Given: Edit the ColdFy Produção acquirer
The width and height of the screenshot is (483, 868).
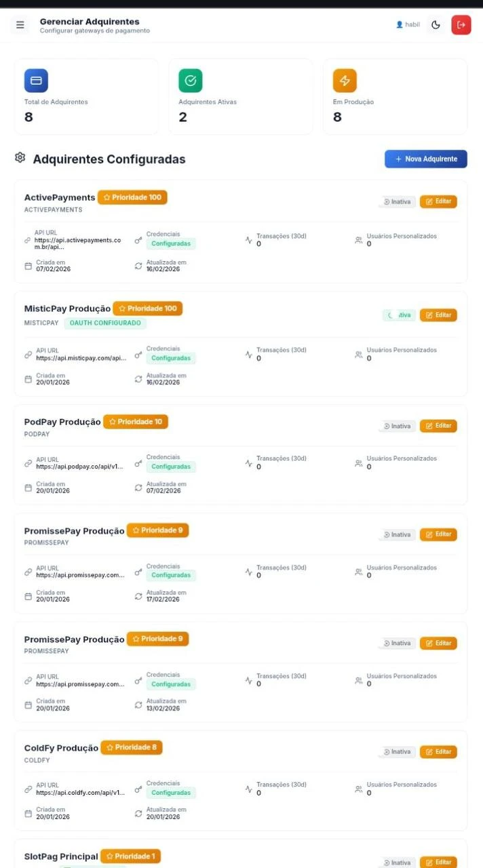Looking at the screenshot, I should pos(438,751).
